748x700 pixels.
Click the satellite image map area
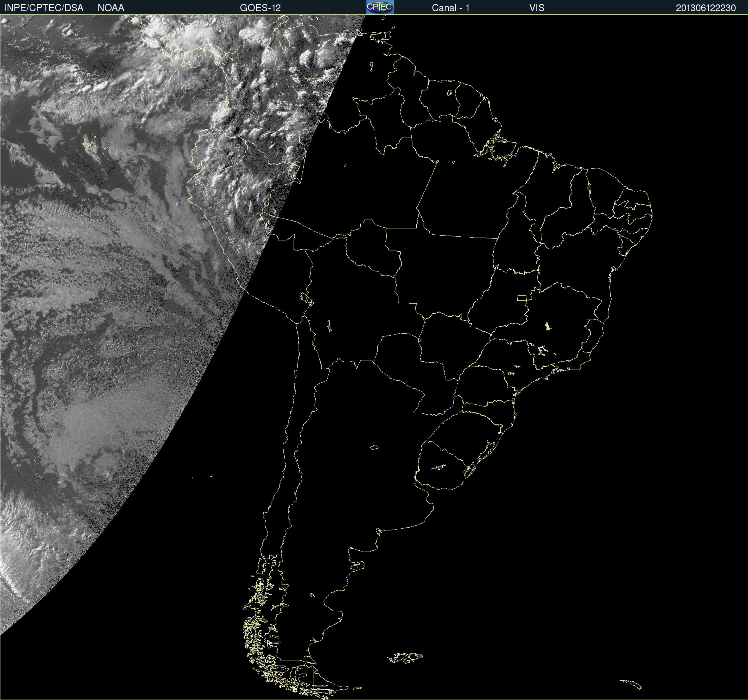pos(374,357)
